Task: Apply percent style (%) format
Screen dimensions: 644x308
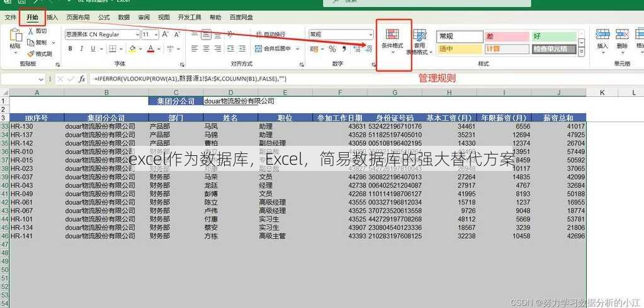Action: [x=332, y=49]
